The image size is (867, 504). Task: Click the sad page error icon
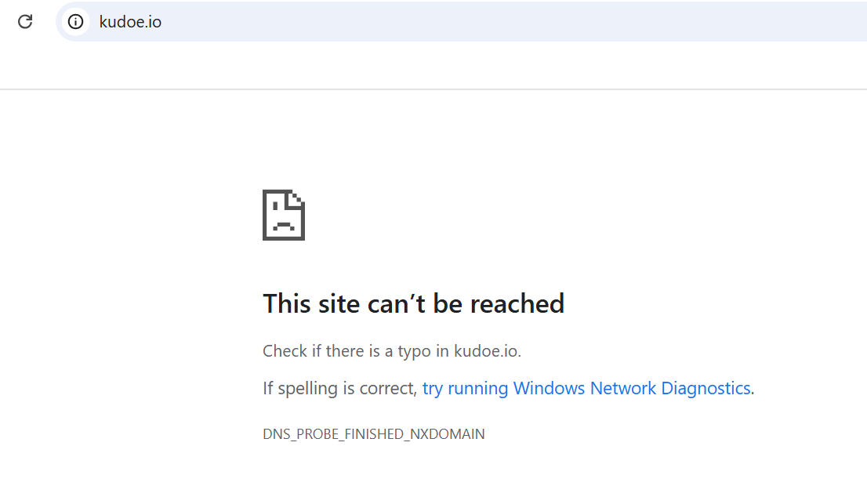pyautogui.click(x=283, y=215)
